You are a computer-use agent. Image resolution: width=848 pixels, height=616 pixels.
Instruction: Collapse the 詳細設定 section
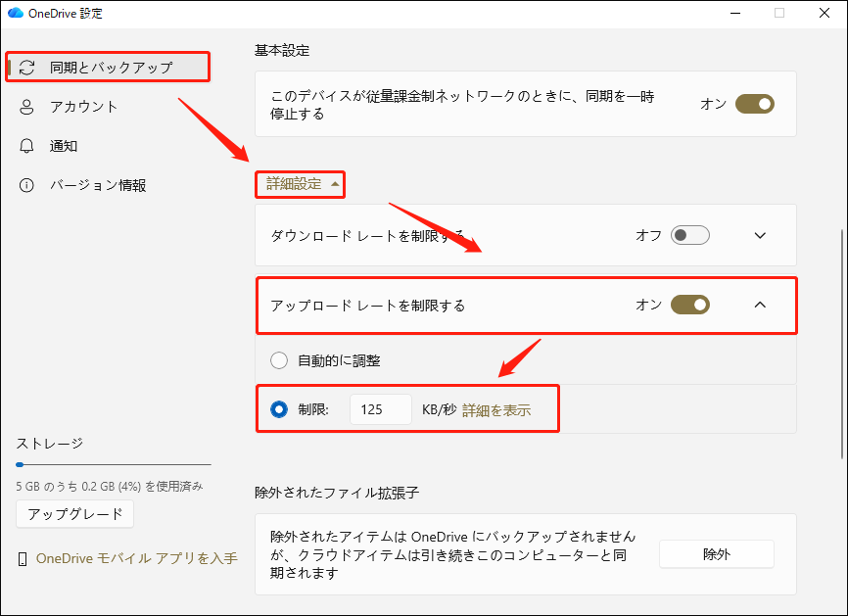(x=300, y=184)
